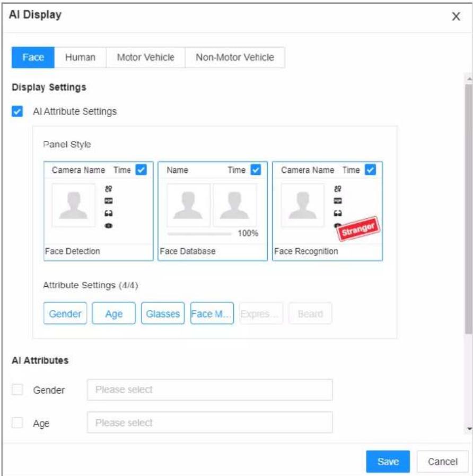Go to Non-Motor Vehicle tab
Viewport: 473px width, 476px height.
click(235, 57)
